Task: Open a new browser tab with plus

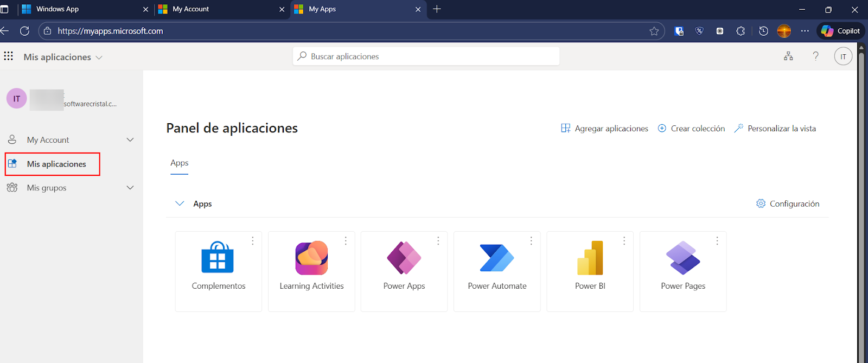Action: [437, 9]
